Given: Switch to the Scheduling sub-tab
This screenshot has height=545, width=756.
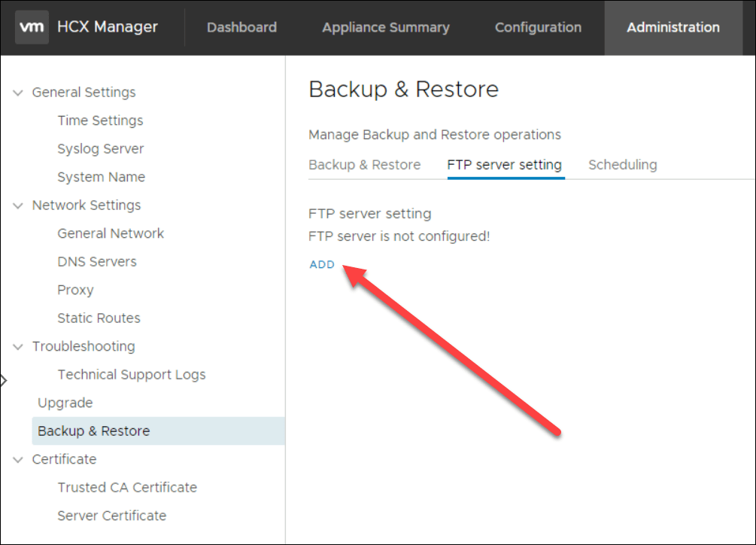Looking at the screenshot, I should coord(622,165).
